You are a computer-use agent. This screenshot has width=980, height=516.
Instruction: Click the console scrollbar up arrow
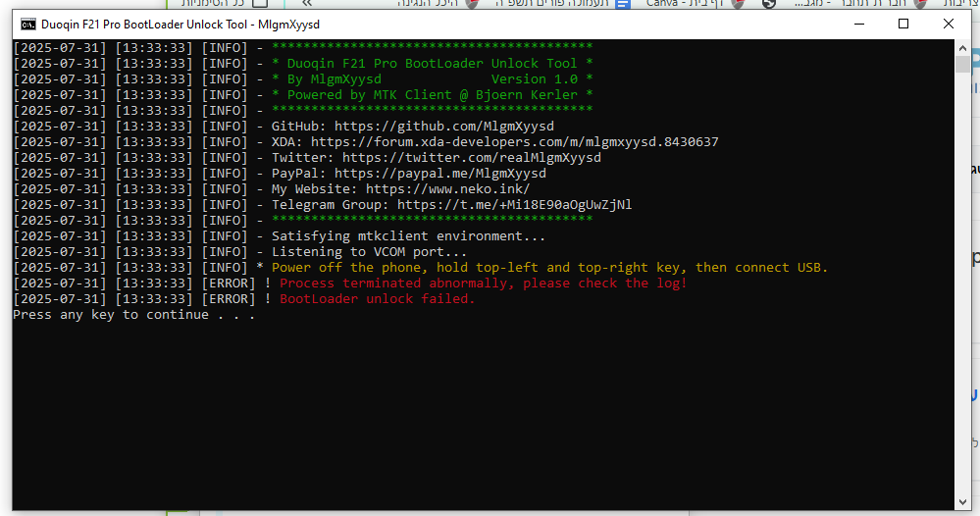pyautogui.click(x=962, y=47)
